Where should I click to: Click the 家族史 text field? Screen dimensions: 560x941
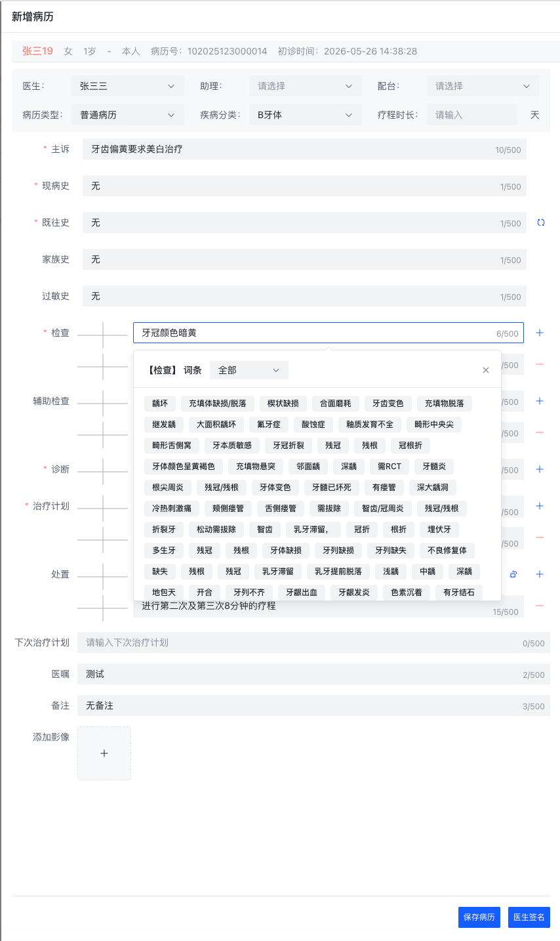[304, 259]
